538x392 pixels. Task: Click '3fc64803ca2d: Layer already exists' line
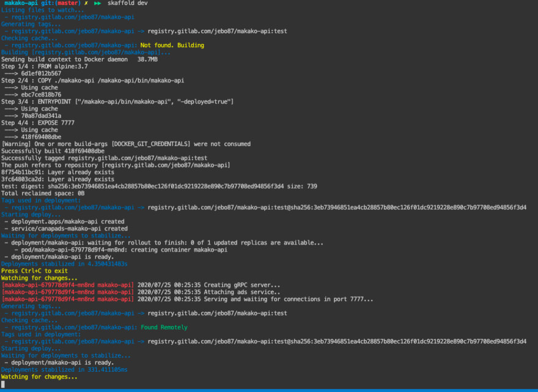(x=57, y=180)
